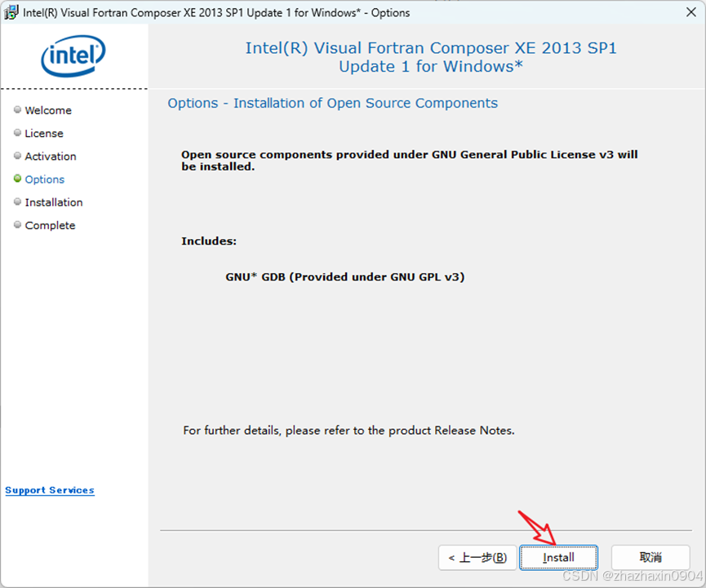Viewport: 706px width, 588px height.
Task: Click the gray Activation step bullet
Action: pyautogui.click(x=18, y=155)
